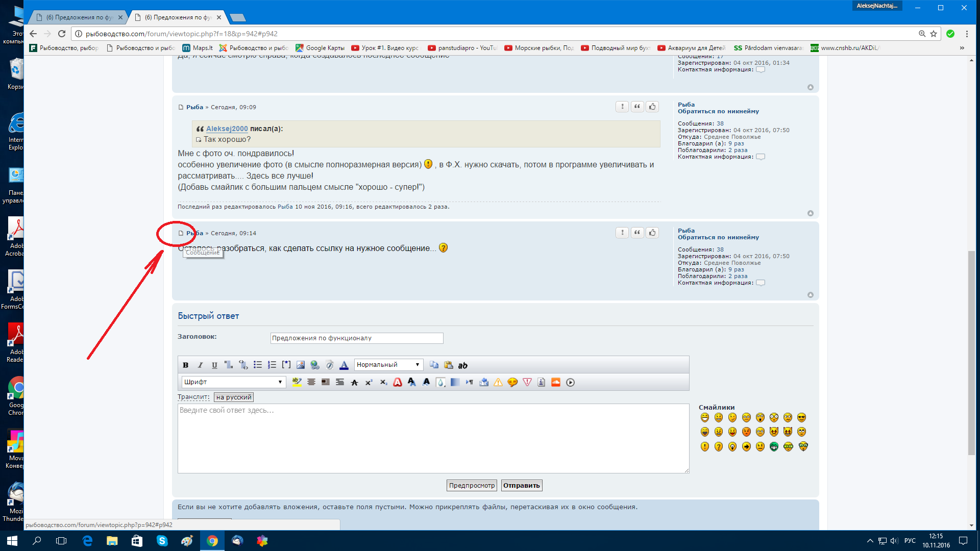
Task: Submit the reply with the Отправить button
Action: pyautogui.click(x=522, y=485)
